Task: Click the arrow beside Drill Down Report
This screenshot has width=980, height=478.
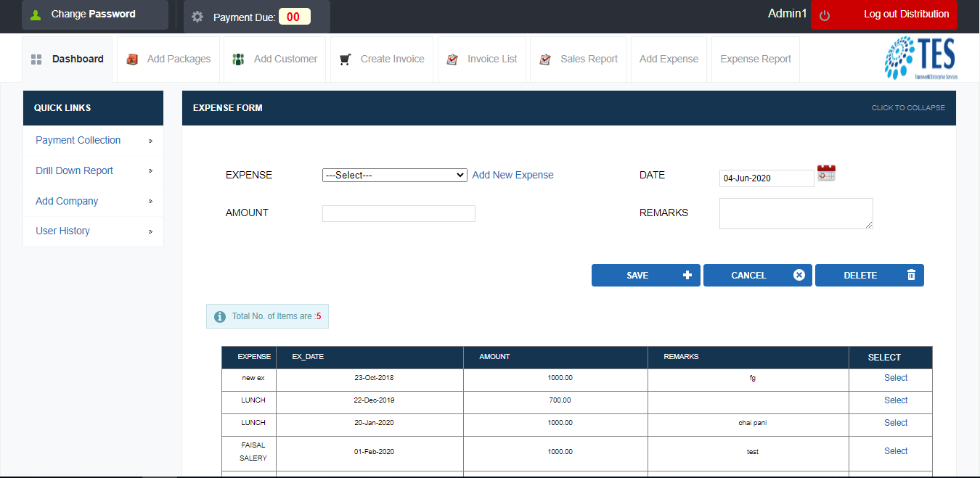Action: point(150,171)
